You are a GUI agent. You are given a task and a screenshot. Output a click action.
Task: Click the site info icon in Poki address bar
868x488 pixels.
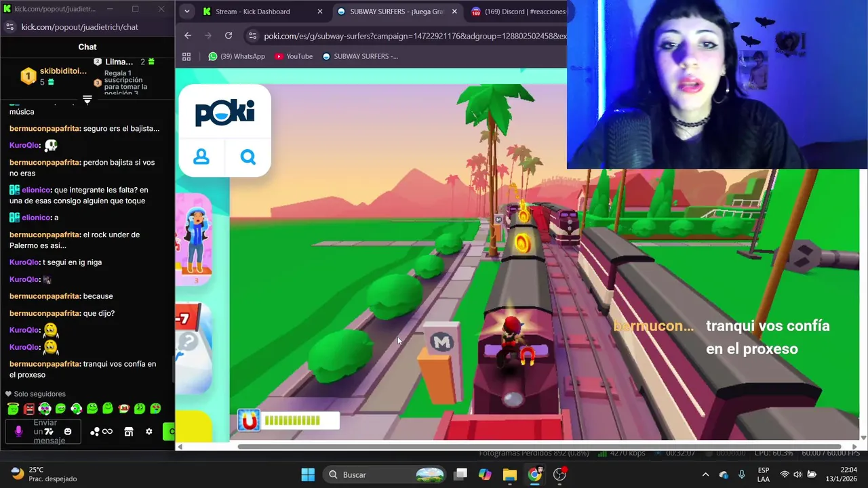pyautogui.click(x=252, y=36)
